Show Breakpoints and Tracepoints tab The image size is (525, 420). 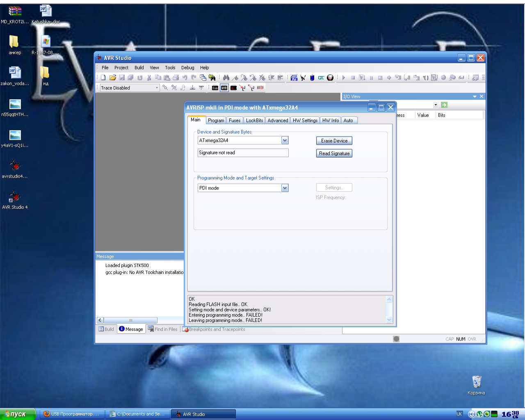pyautogui.click(x=214, y=329)
